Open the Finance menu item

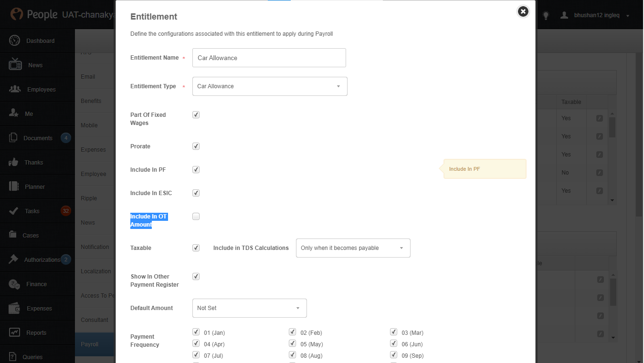tap(36, 284)
